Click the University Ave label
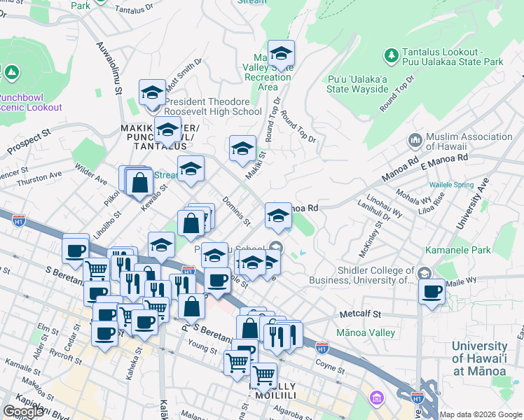Viewport: 524px width, 420px height. pos(473,204)
